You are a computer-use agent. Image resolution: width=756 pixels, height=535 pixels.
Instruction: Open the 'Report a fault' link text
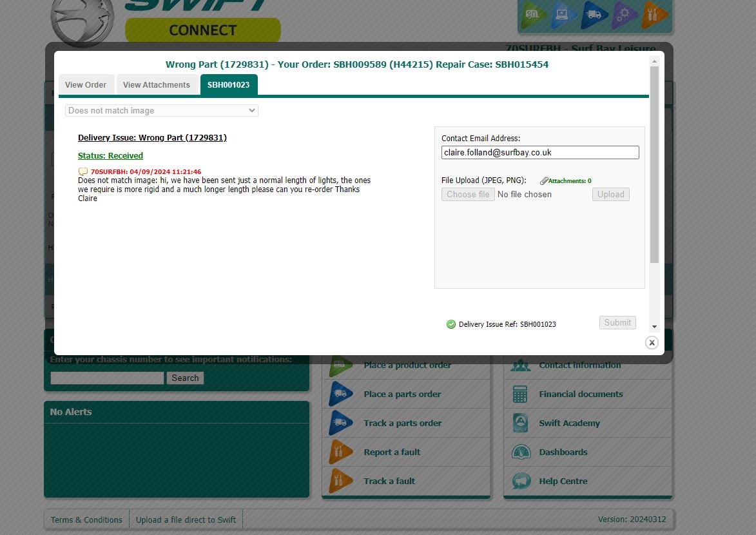pyautogui.click(x=392, y=452)
